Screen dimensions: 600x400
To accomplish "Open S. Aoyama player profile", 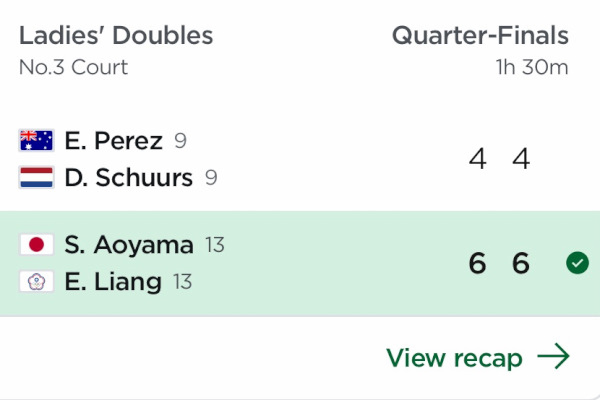I will 129,245.
